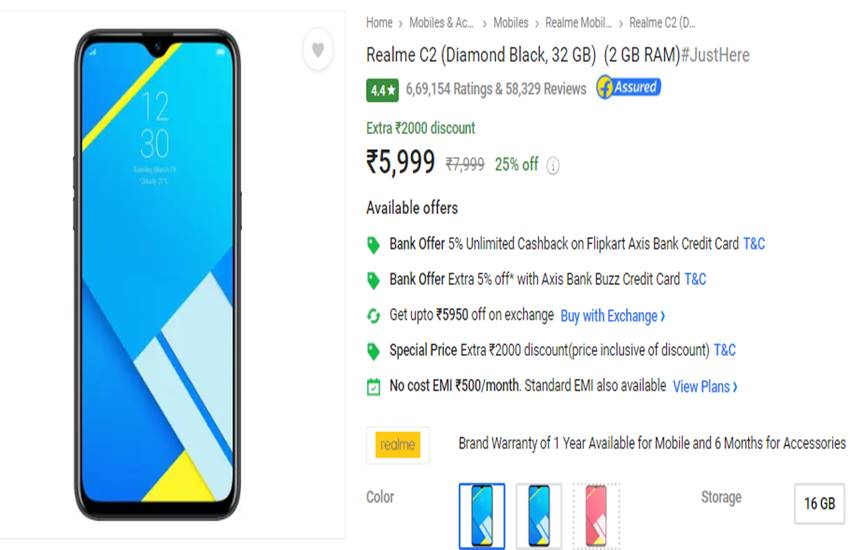Screen dimensions: 850x550
Task: View ratings and reviews count link
Action: pyautogui.click(x=496, y=89)
